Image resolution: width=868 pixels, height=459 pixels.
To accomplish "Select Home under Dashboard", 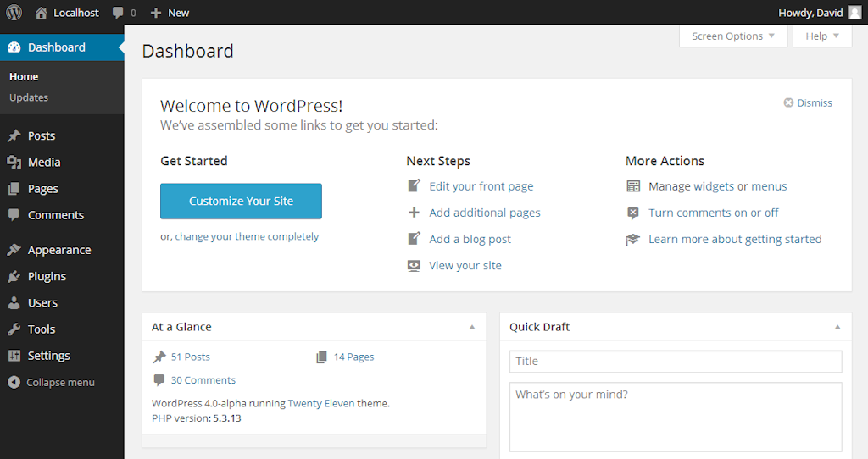I will 24,76.
